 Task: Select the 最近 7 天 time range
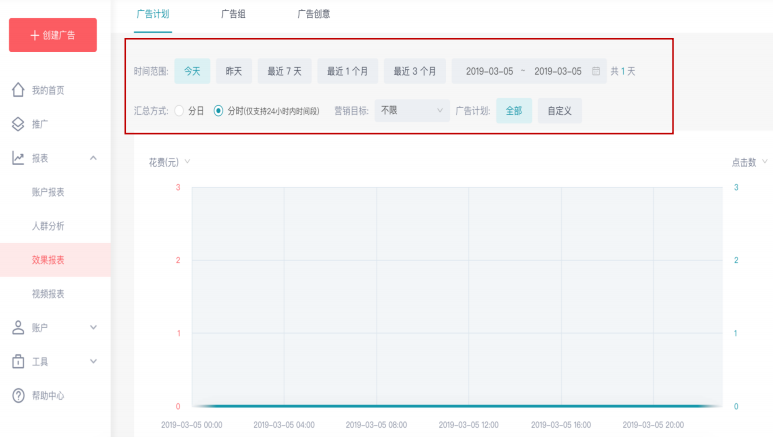[284, 71]
